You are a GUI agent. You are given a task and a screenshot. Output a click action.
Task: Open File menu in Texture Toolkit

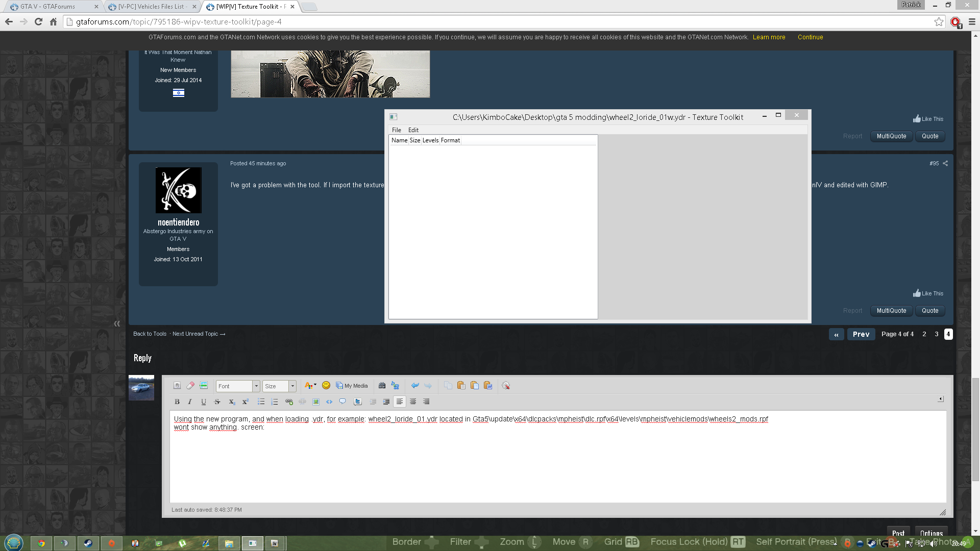coord(396,130)
